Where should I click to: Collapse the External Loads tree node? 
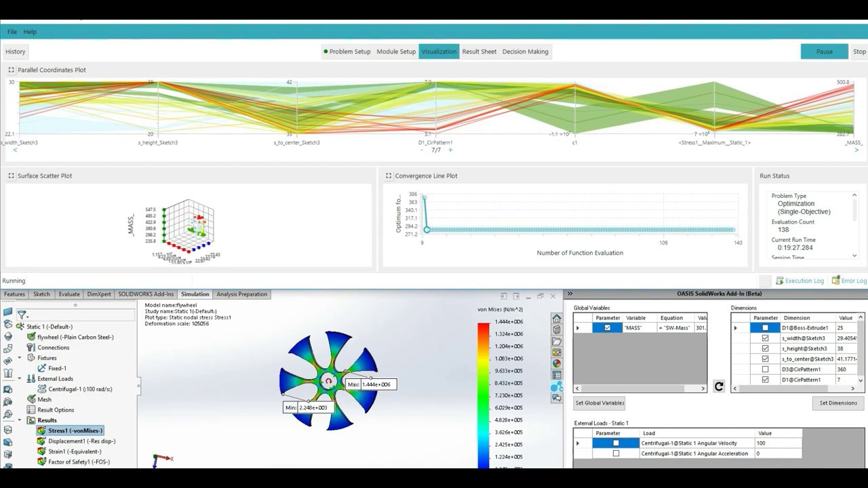(x=19, y=378)
